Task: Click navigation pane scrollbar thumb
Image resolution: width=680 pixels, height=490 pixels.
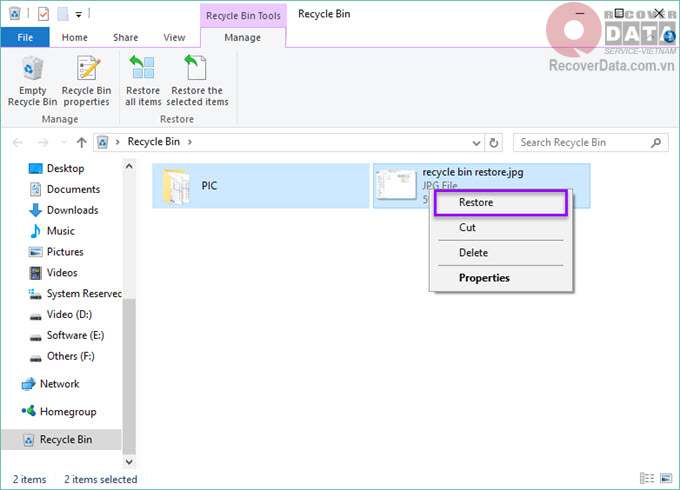Action: point(129,376)
